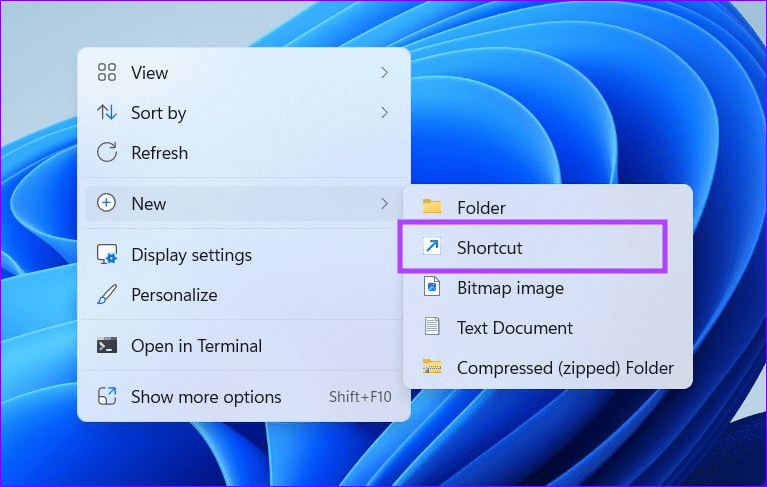Click the New submenu chevron
Screen dimensions: 767x487
384,203
